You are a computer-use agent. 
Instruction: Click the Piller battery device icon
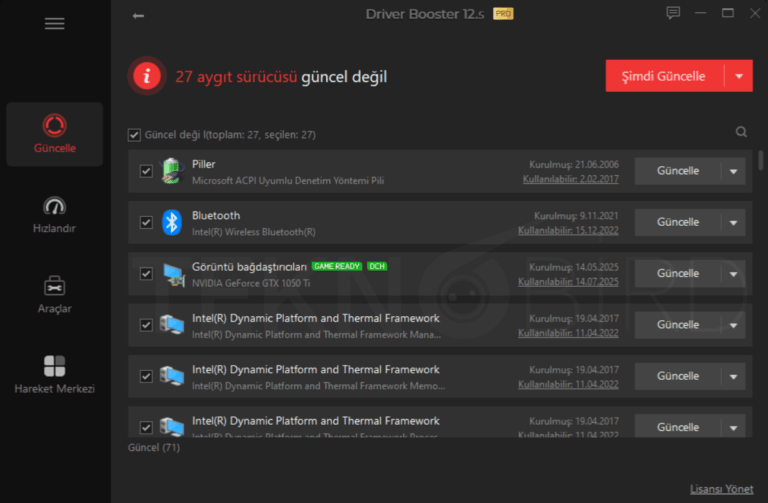pyautogui.click(x=171, y=171)
